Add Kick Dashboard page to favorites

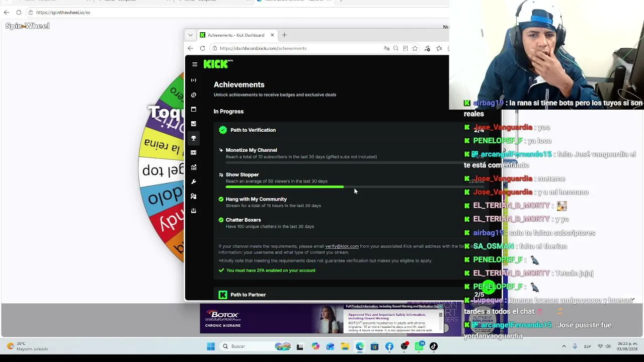click(415, 48)
